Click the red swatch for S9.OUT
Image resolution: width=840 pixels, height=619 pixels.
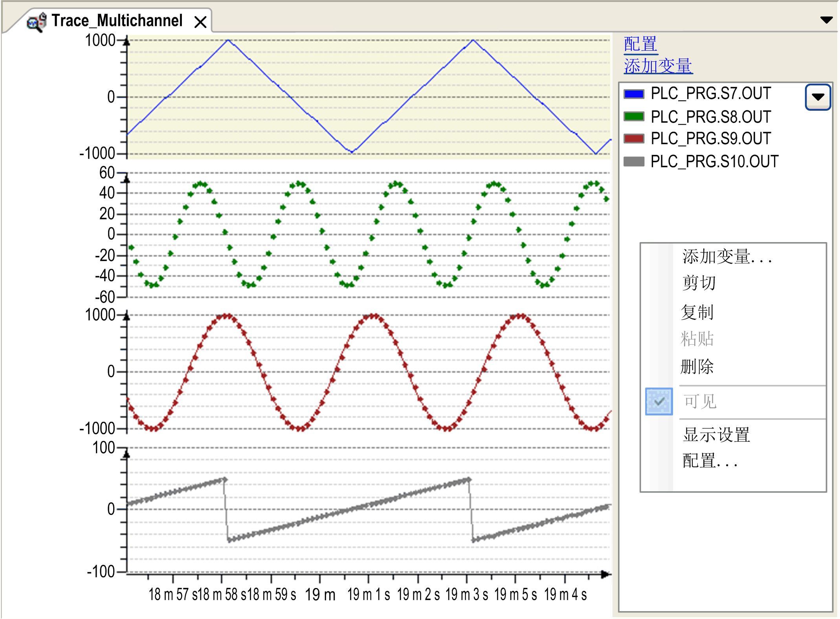tap(634, 139)
